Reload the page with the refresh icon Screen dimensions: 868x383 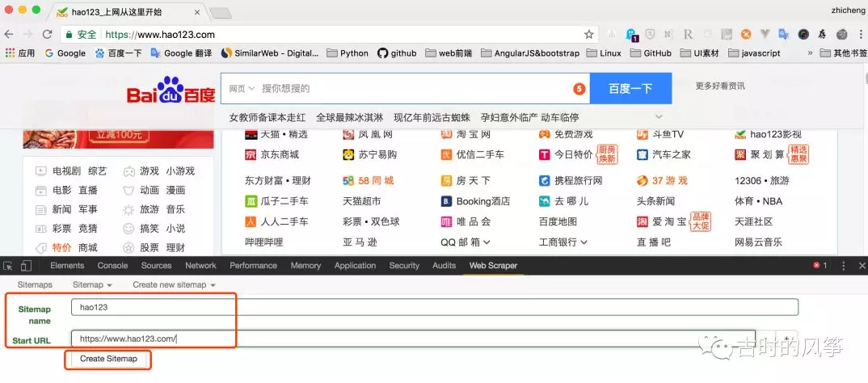47,34
